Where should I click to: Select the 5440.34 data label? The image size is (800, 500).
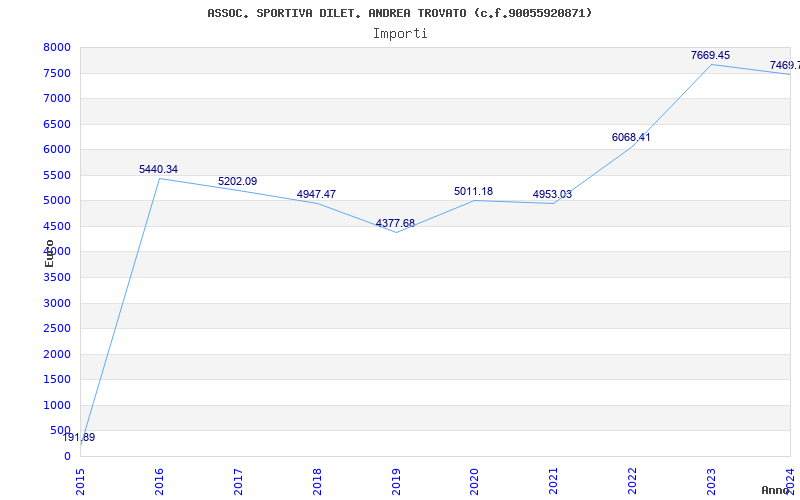click(158, 169)
